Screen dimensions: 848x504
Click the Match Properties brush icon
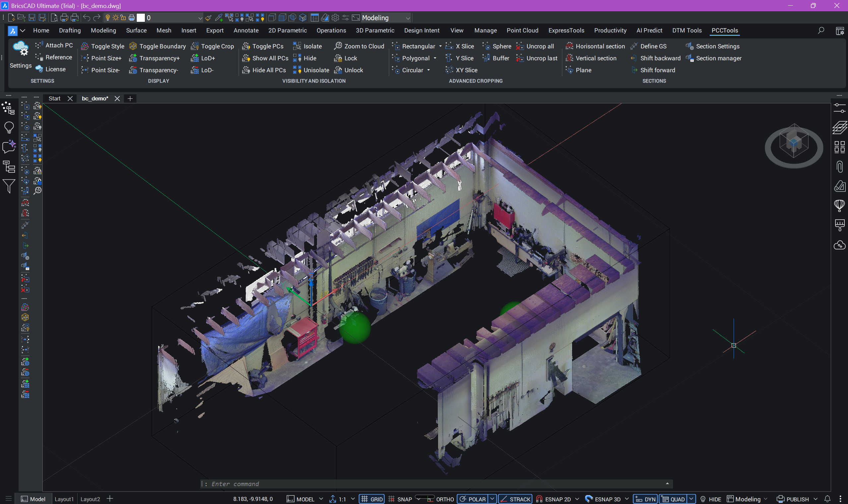coord(208,18)
